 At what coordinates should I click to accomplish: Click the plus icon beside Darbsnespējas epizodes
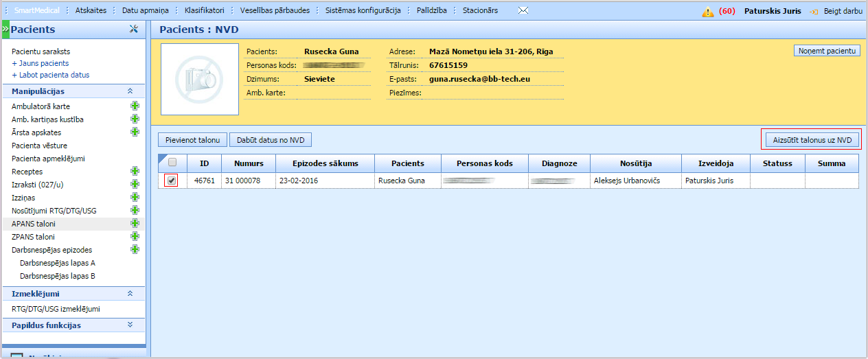135,250
